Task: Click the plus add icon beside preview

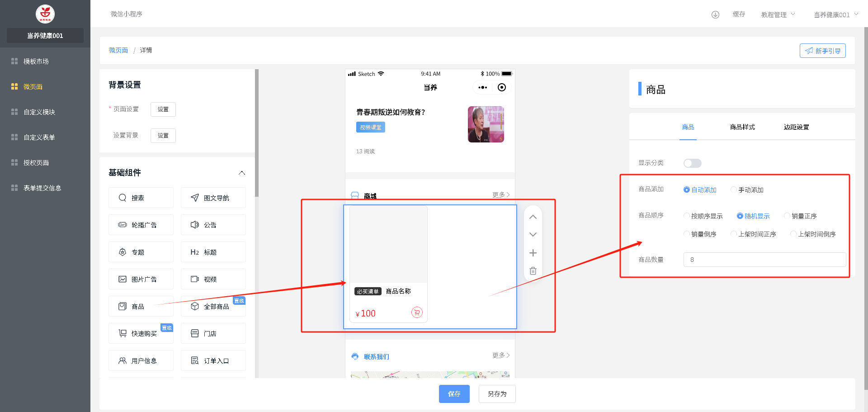Action: [533, 253]
